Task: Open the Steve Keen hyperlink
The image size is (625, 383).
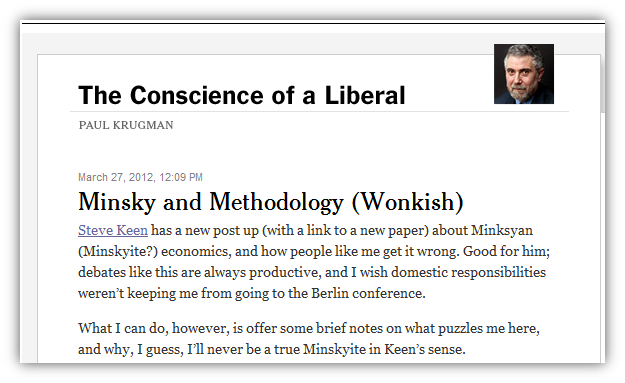Action: (x=113, y=230)
